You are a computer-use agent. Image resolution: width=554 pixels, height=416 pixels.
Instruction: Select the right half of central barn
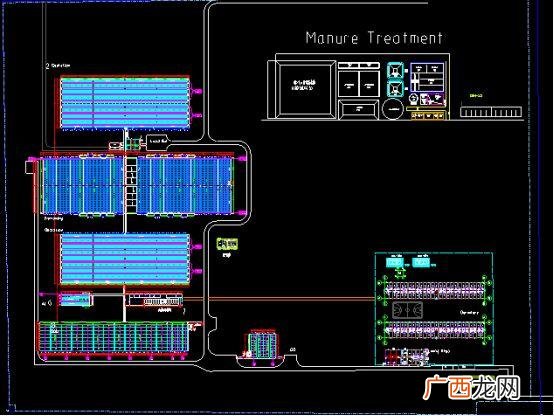[185, 185]
